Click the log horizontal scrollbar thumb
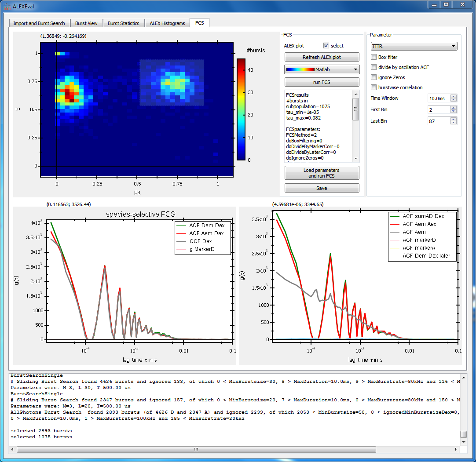This screenshot has height=462, width=476. pyautogui.click(x=196, y=449)
